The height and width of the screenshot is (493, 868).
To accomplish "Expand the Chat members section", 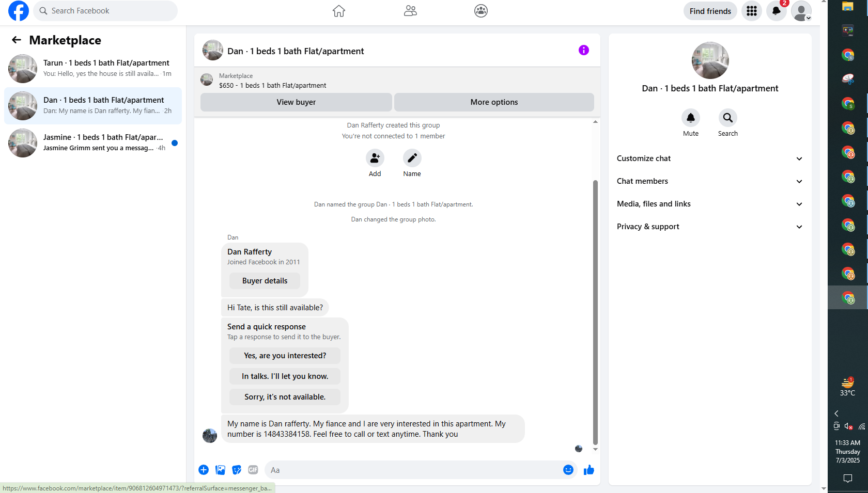I will click(x=710, y=181).
